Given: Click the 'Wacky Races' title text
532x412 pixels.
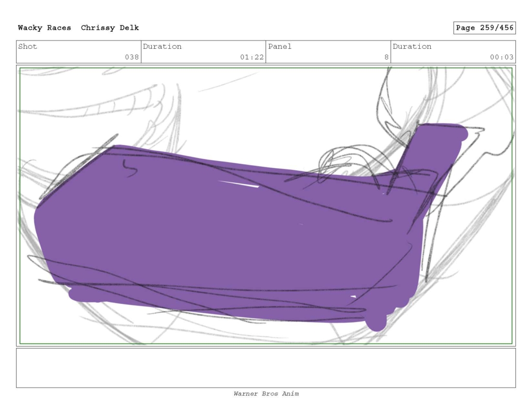Looking at the screenshot, I should pyautogui.click(x=45, y=28).
